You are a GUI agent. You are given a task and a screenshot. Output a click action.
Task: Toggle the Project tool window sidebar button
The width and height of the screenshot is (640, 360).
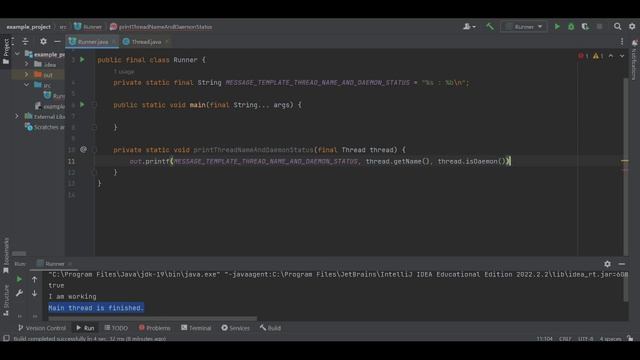click(6, 51)
